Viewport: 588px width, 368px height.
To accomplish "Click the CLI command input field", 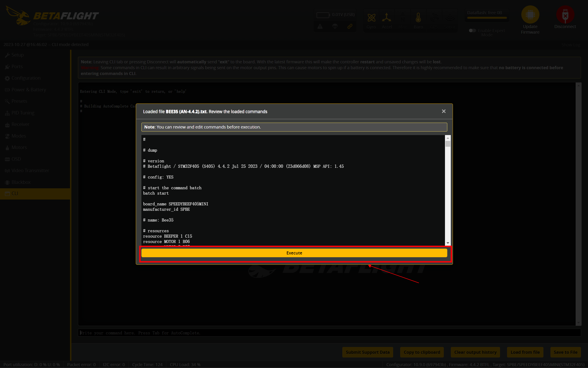I will tap(329, 333).
